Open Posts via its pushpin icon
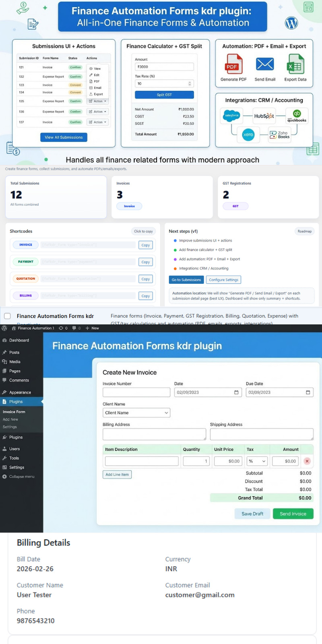 coord(4,352)
